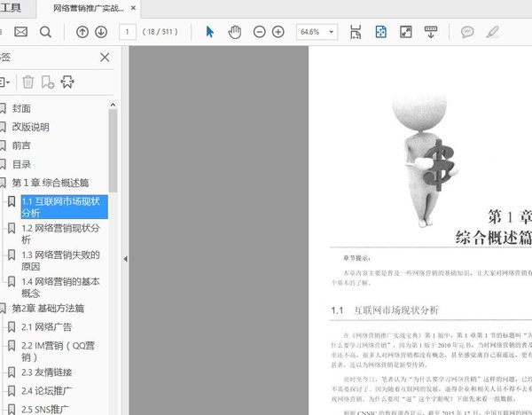Open the search magnifier tool
The width and height of the screenshot is (532, 415).
(45, 32)
